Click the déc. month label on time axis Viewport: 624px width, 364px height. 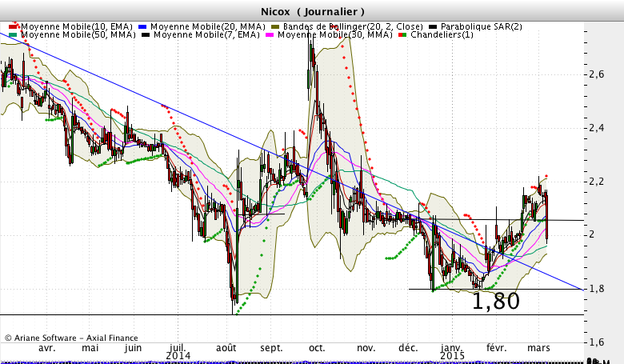408,348
